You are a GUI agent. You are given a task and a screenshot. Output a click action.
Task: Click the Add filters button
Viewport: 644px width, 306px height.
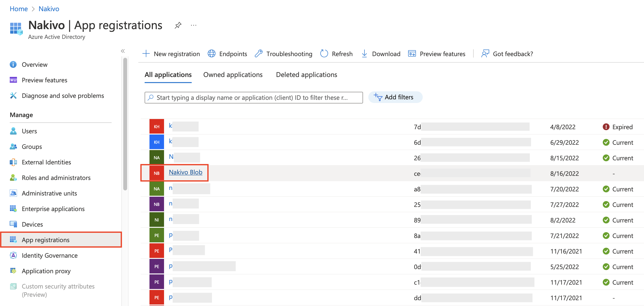(395, 97)
